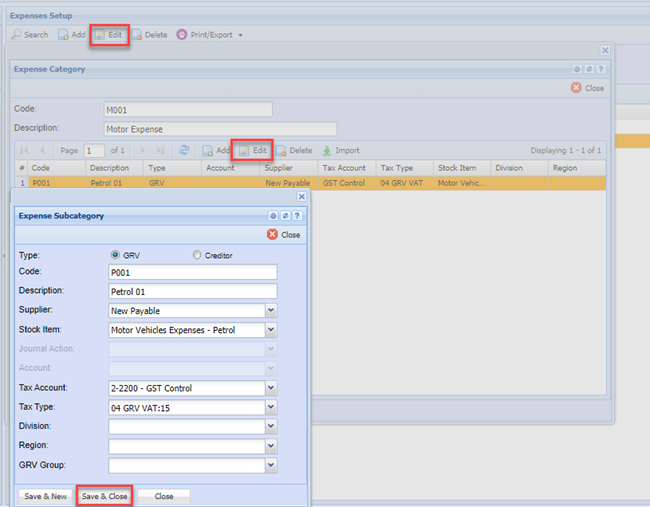Screen dimensions: 650x507
Task: Click the Tax Account column header
Action: coord(344,168)
